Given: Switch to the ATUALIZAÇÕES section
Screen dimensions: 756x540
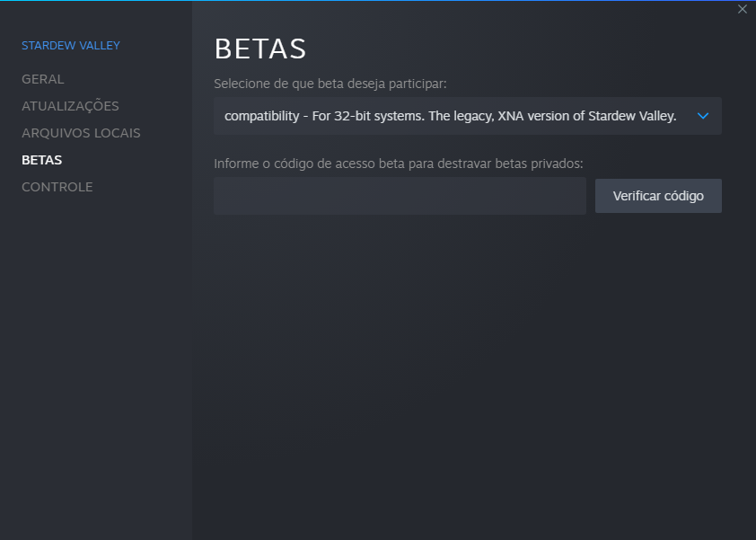Looking at the screenshot, I should click(x=70, y=106).
